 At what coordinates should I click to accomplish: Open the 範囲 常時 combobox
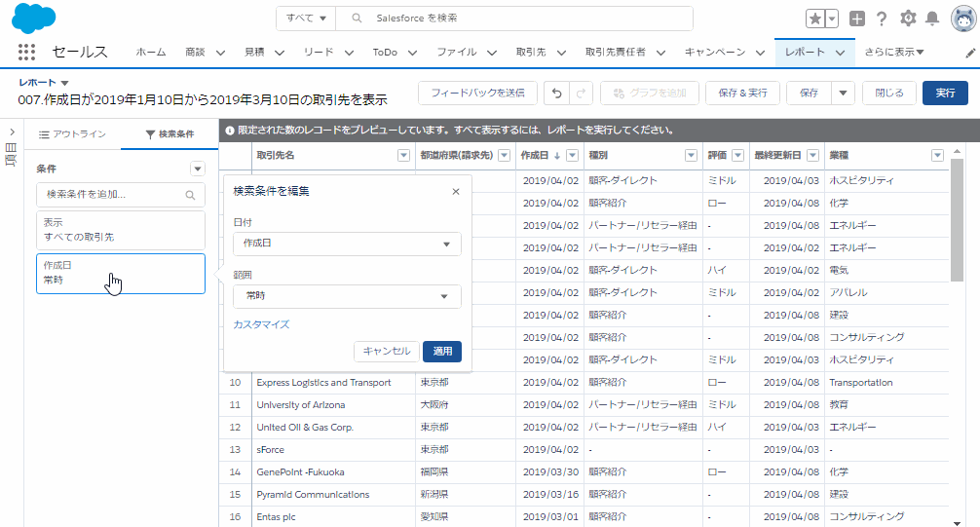click(x=347, y=296)
